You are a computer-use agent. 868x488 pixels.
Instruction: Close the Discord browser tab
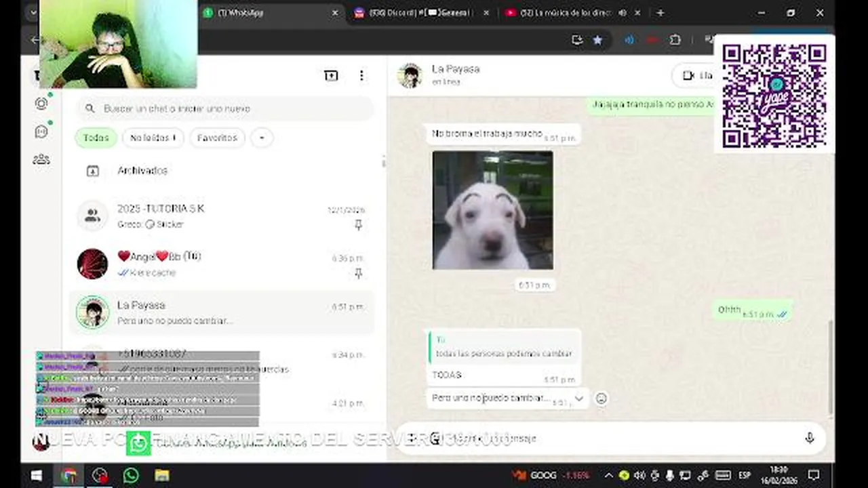[486, 13]
